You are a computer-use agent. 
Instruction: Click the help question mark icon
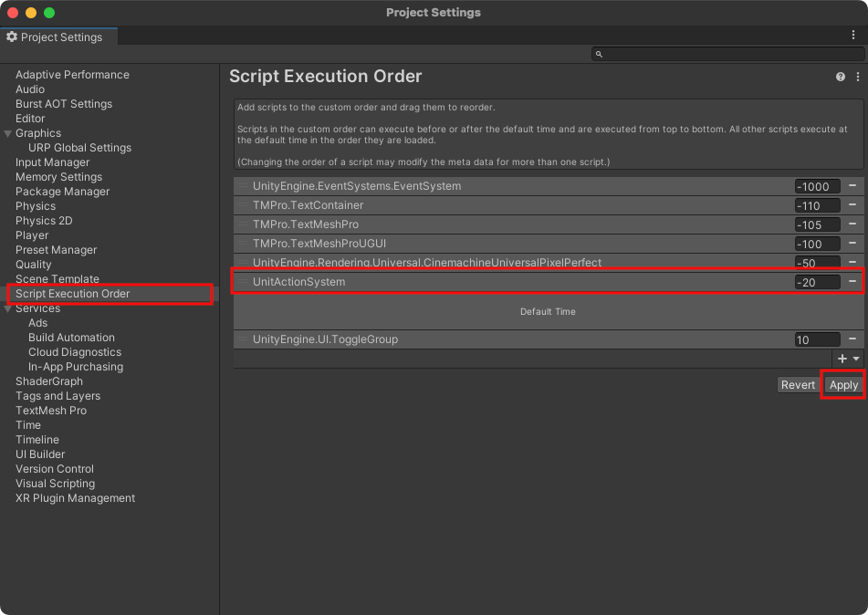point(841,78)
